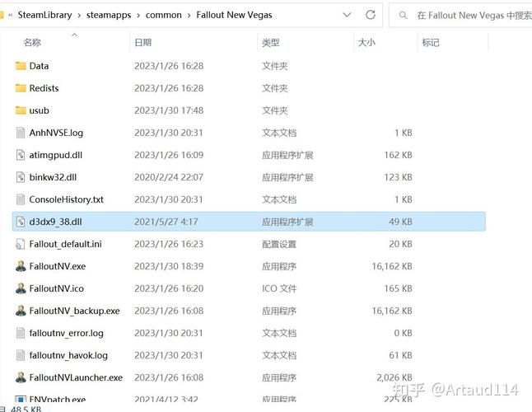Select the falloutnv_havok.log file

(68, 355)
